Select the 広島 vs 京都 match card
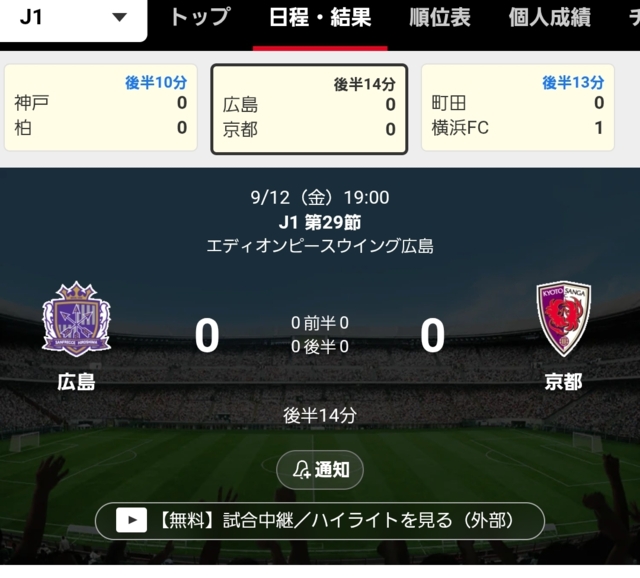 click(309, 109)
